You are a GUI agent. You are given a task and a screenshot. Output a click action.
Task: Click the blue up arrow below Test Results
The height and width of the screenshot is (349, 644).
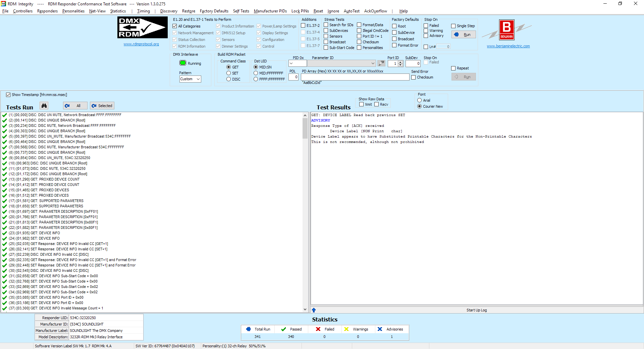coord(314,310)
